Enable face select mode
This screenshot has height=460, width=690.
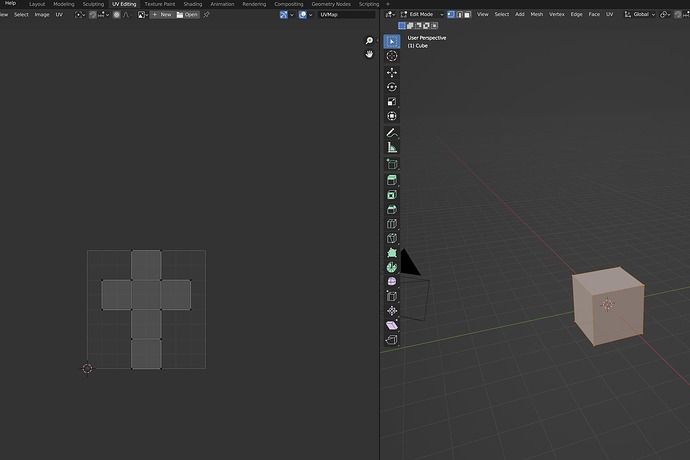pos(467,14)
